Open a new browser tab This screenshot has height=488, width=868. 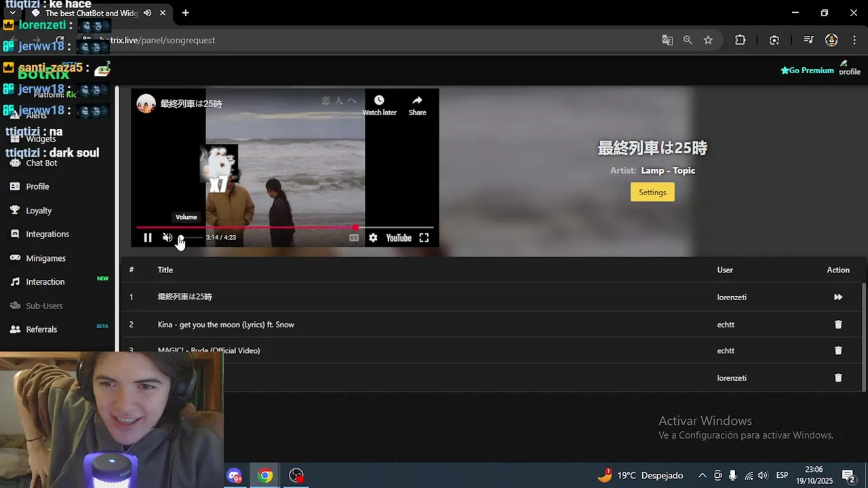tap(185, 13)
